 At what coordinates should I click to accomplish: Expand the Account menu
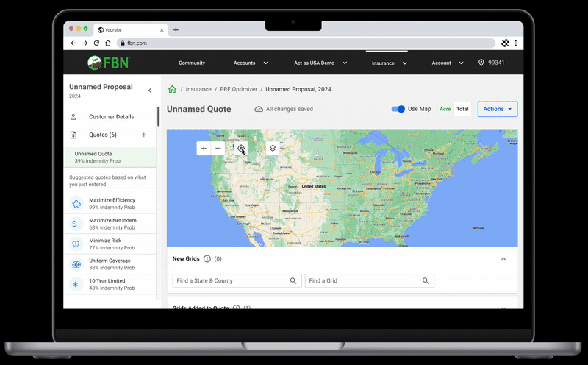[448, 63]
